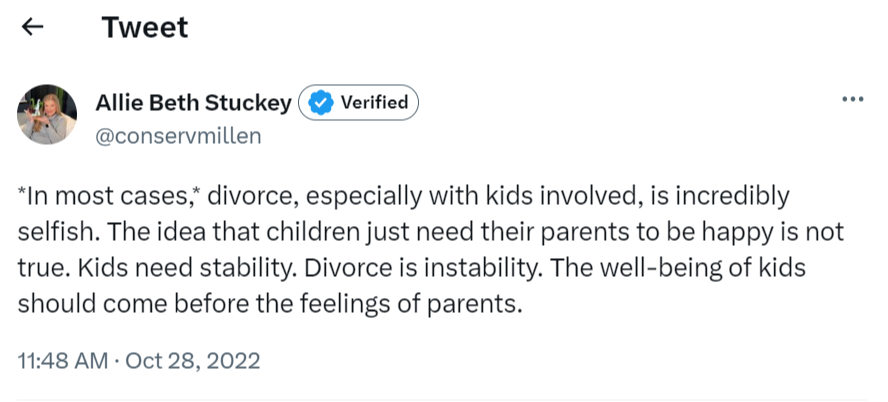Open the three-dot more options menu
Screen dimensions: 888x402
point(853,100)
